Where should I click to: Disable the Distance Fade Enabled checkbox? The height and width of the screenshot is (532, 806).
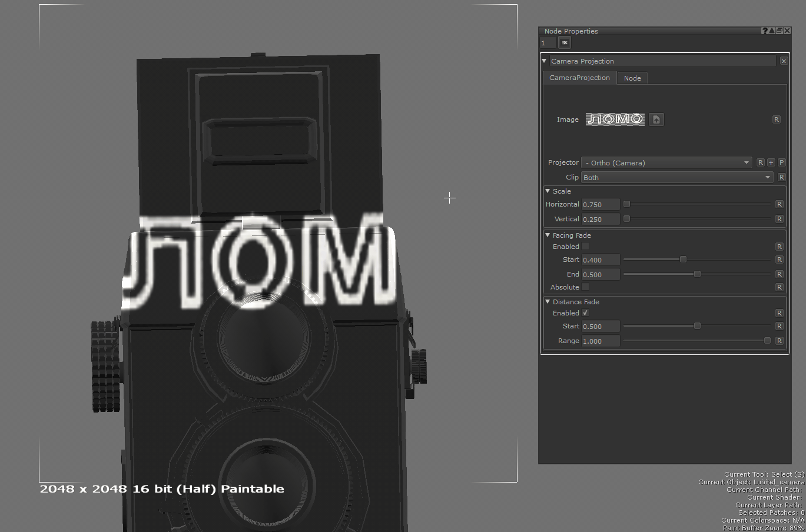585,313
